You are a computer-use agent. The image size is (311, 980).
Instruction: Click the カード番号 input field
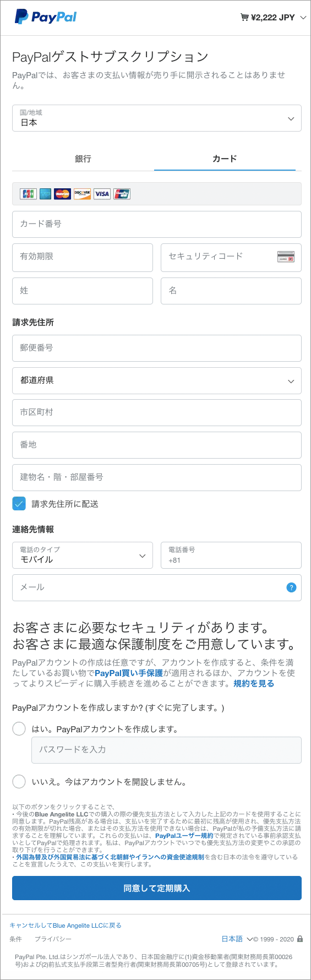pyautogui.click(x=157, y=224)
